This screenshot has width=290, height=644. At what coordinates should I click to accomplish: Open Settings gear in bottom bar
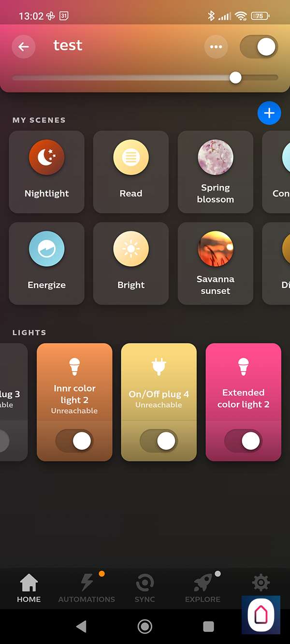pos(261,583)
